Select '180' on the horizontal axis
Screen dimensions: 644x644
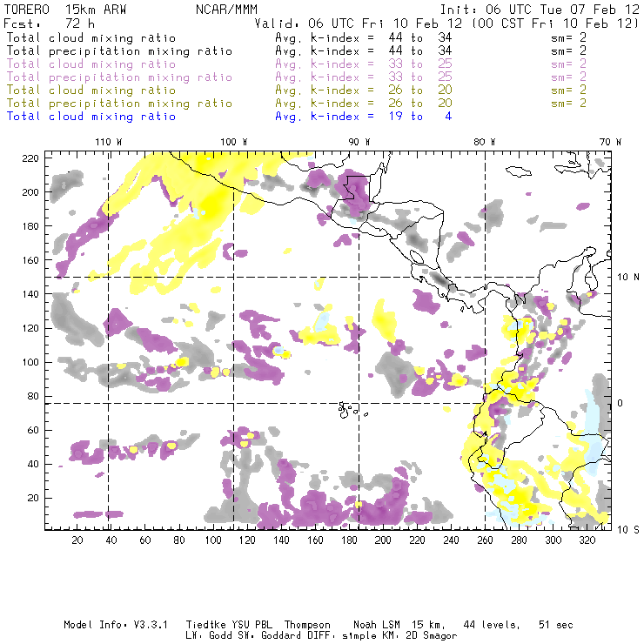[x=349, y=540]
